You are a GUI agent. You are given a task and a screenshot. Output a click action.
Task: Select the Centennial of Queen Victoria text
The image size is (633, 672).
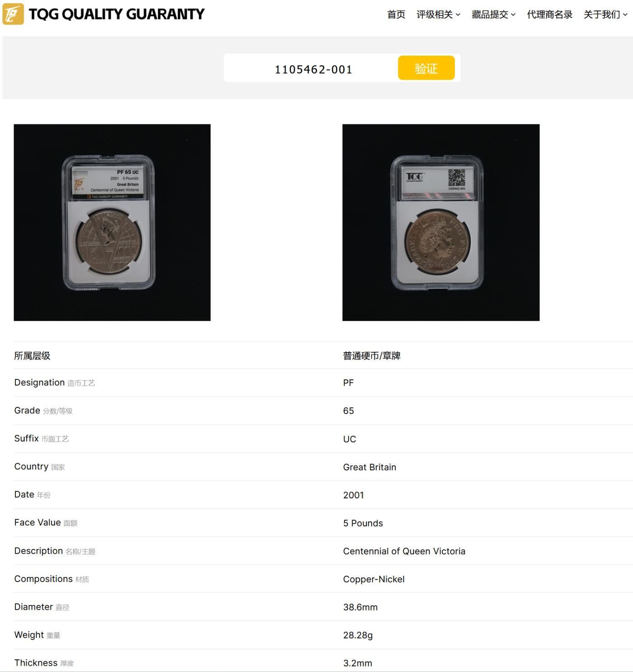tap(404, 551)
